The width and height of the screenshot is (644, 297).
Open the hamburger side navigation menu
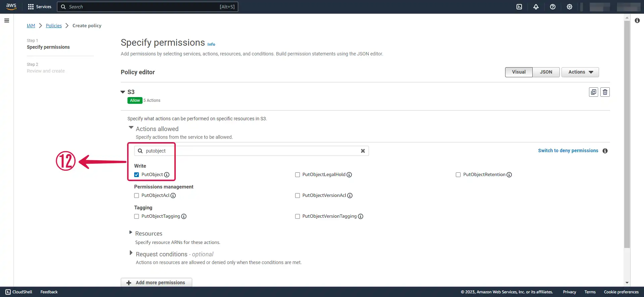(7, 20)
